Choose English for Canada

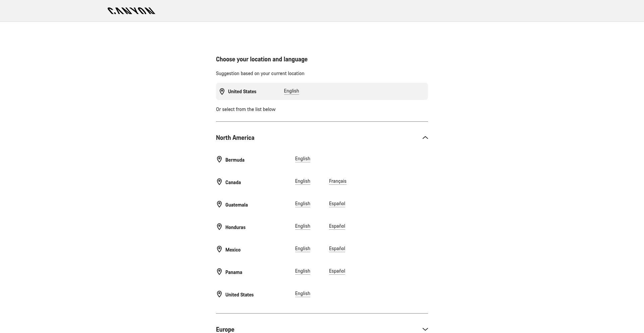(x=303, y=181)
